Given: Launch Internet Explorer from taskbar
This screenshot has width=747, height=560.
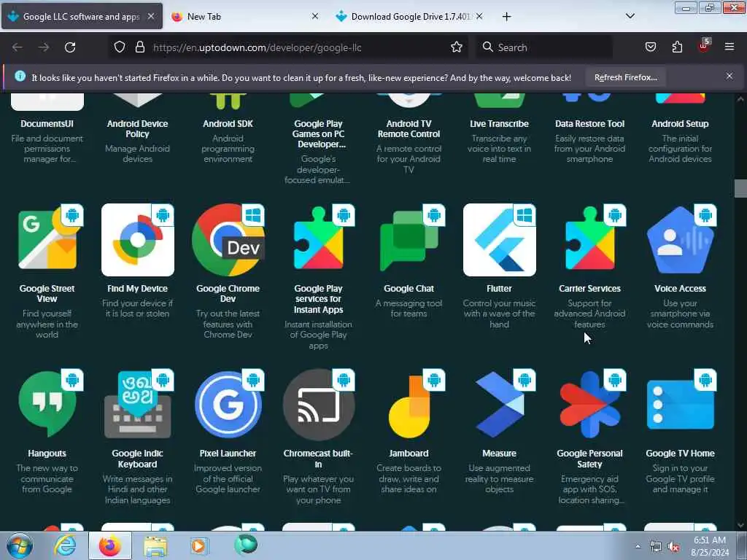Looking at the screenshot, I should (x=65, y=545).
